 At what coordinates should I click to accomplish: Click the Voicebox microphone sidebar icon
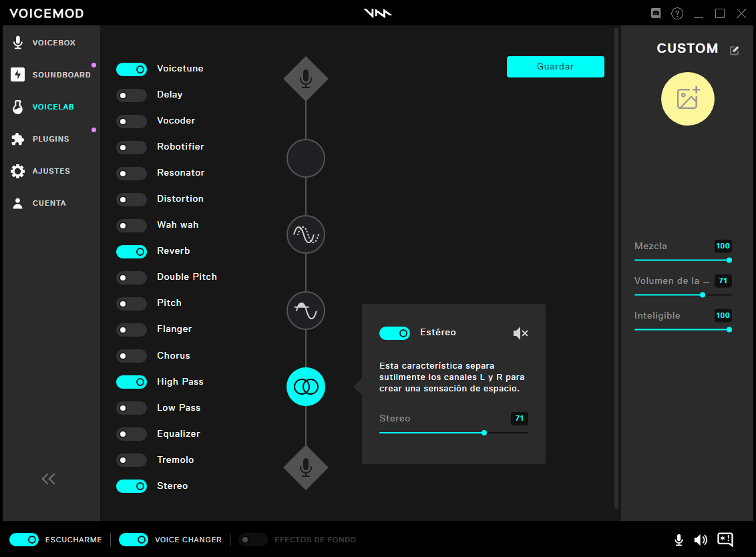point(18,43)
